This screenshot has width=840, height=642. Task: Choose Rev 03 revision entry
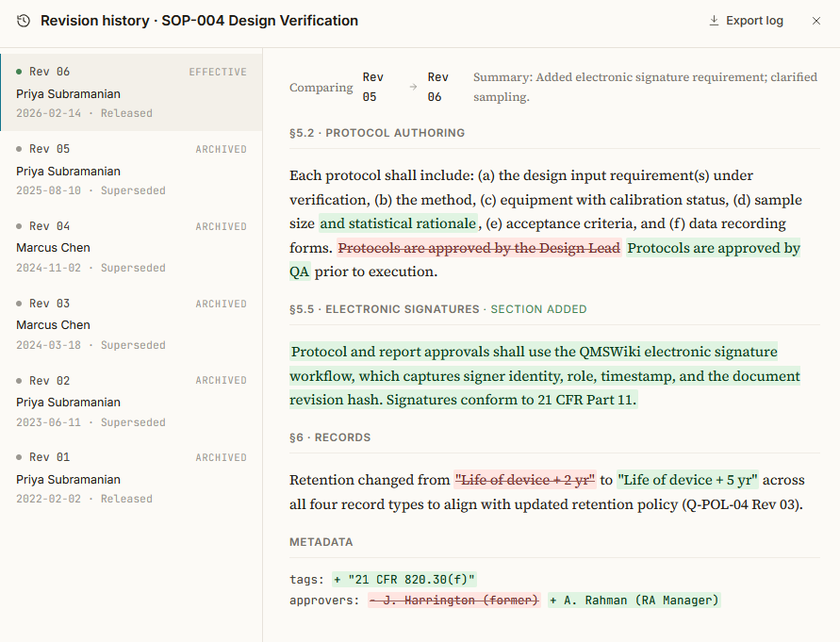pos(131,323)
